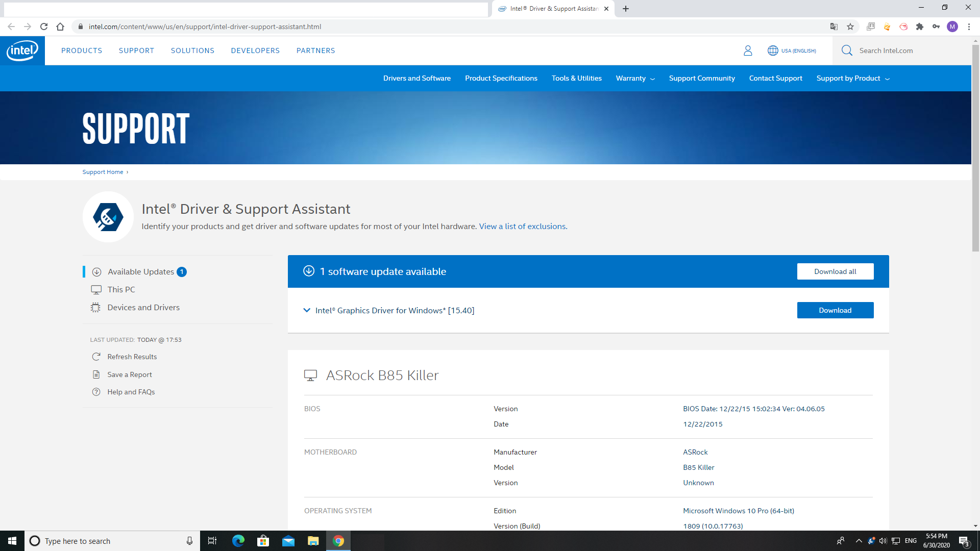Expand the Warranty dropdown menu
Screen dimensions: 980x551
tap(635, 78)
